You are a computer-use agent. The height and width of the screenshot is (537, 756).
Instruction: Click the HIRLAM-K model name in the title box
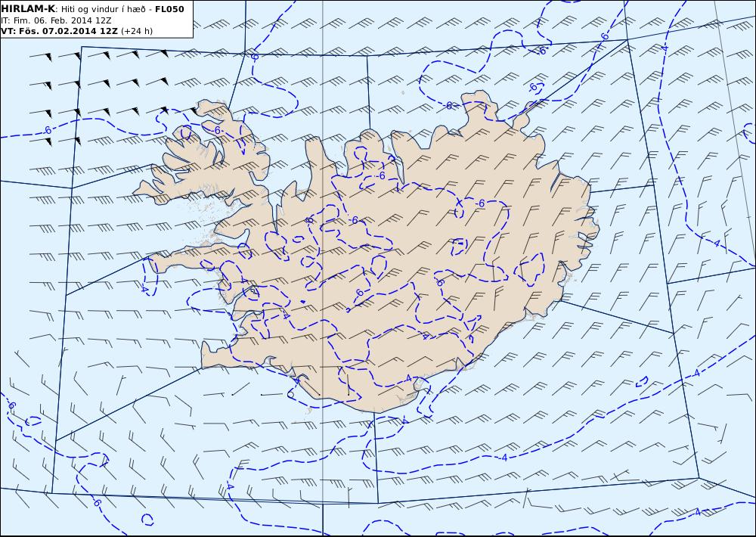point(28,9)
